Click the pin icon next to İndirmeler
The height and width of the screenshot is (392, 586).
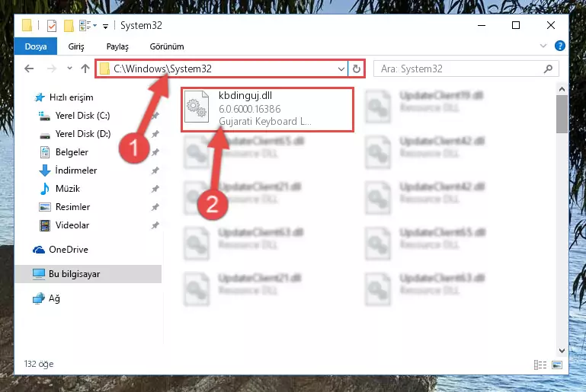(155, 171)
